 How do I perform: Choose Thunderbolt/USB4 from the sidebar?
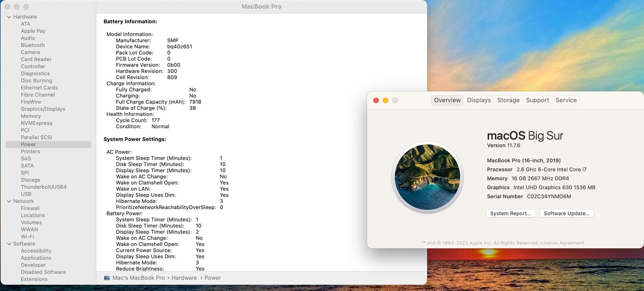[43, 187]
